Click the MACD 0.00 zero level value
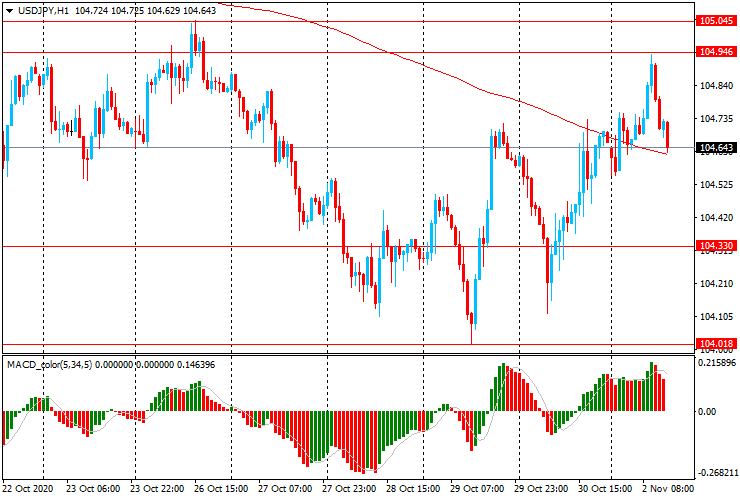The image size is (740, 500). tap(707, 412)
